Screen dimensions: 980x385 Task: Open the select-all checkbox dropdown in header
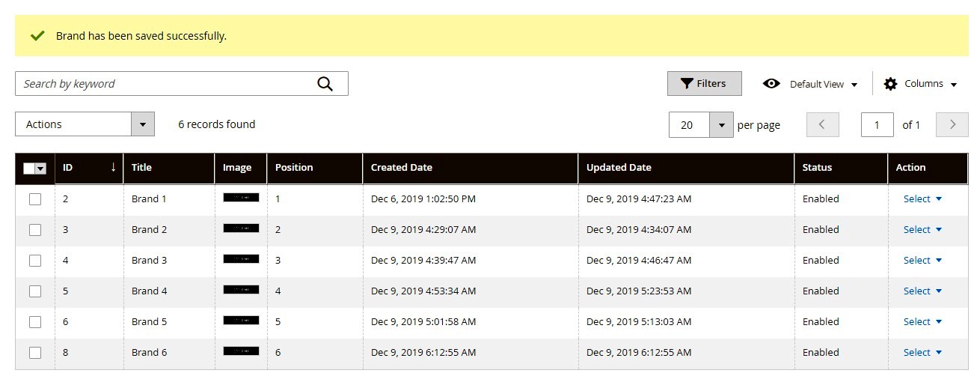[41, 169]
